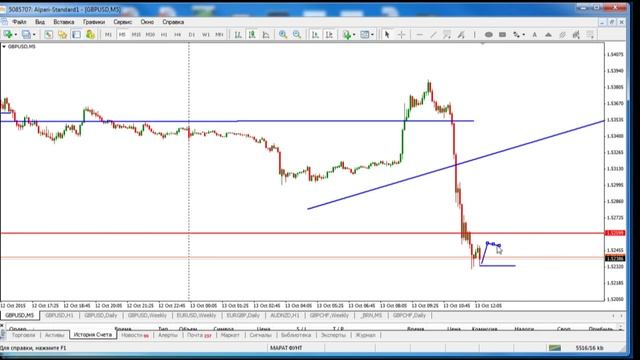640x360 pixels.
Task: Click connection status 5516/16 kb
Action: [x=589, y=348]
